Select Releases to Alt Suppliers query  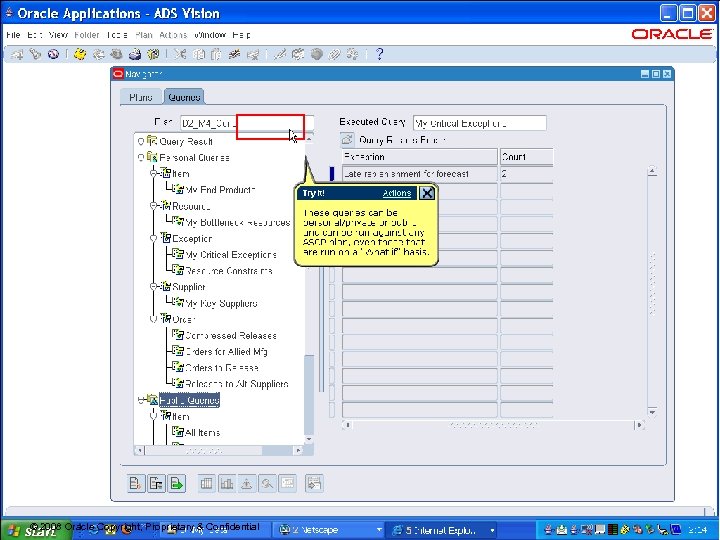click(x=236, y=383)
